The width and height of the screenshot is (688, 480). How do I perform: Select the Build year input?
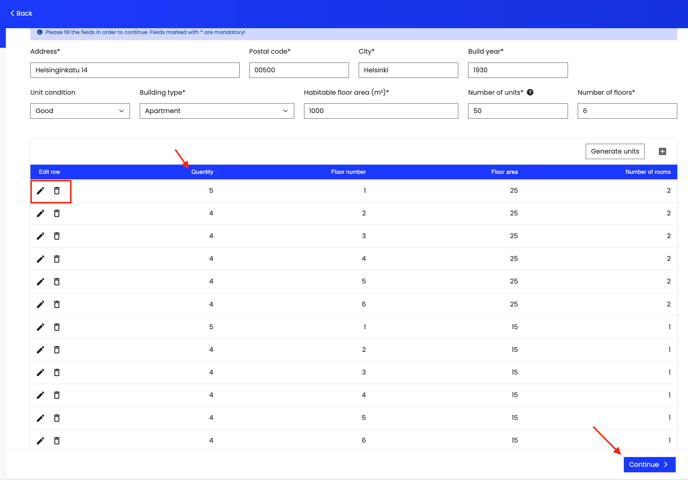(x=517, y=70)
